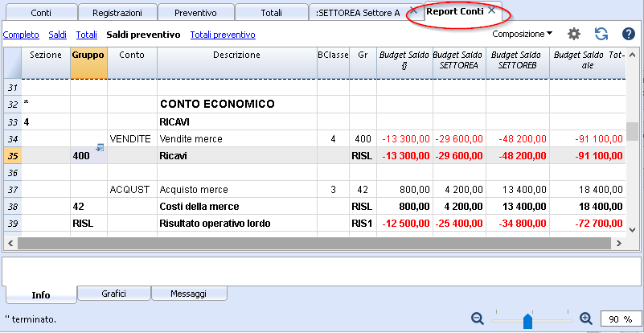Select row header 39
The width and height of the screenshot is (644, 333).
point(13,224)
